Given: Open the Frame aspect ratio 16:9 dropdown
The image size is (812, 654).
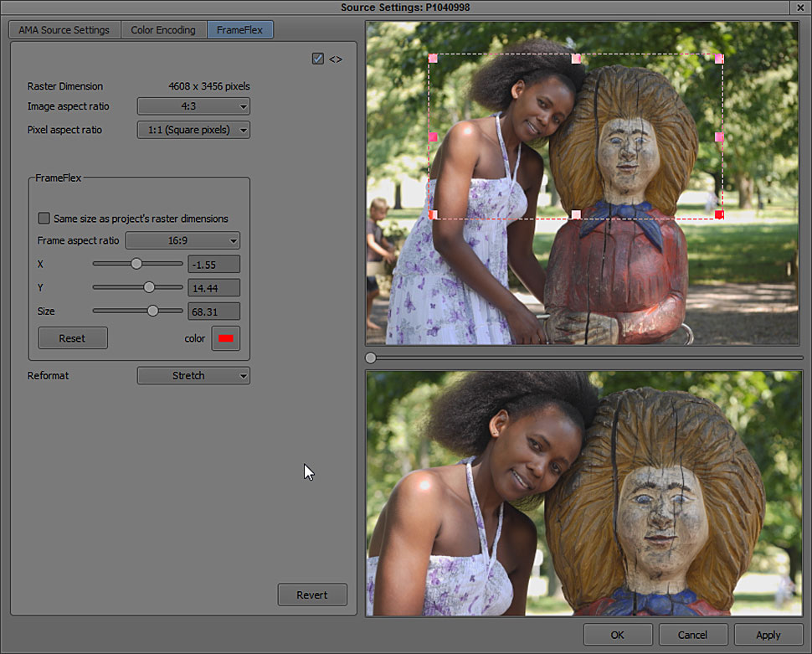Looking at the screenshot, I should [182, 241].
